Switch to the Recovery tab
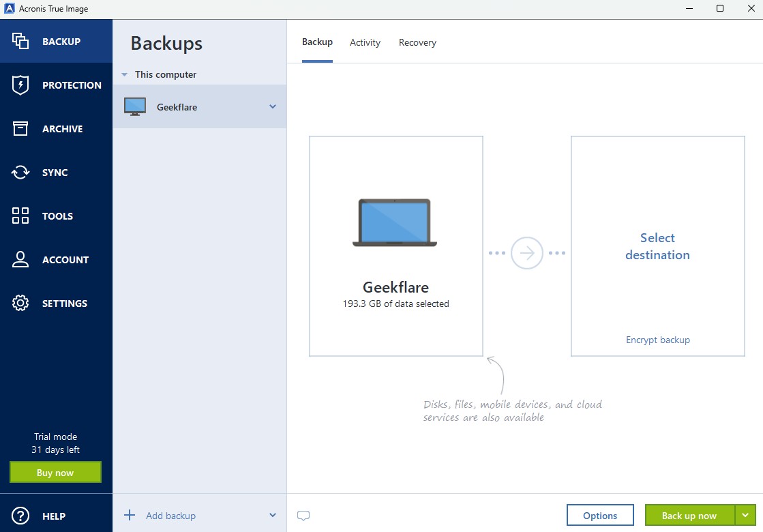The image size is (763, 532). [417, 43]
